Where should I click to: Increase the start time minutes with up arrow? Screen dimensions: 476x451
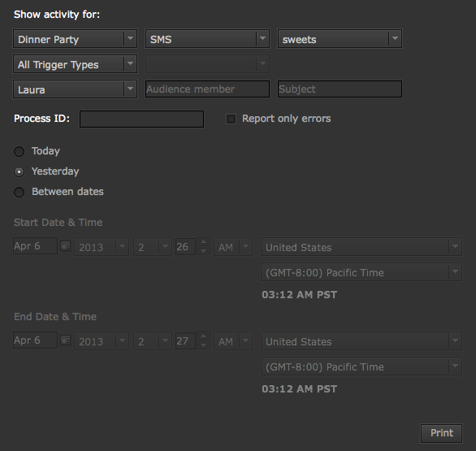click(203, 242)
